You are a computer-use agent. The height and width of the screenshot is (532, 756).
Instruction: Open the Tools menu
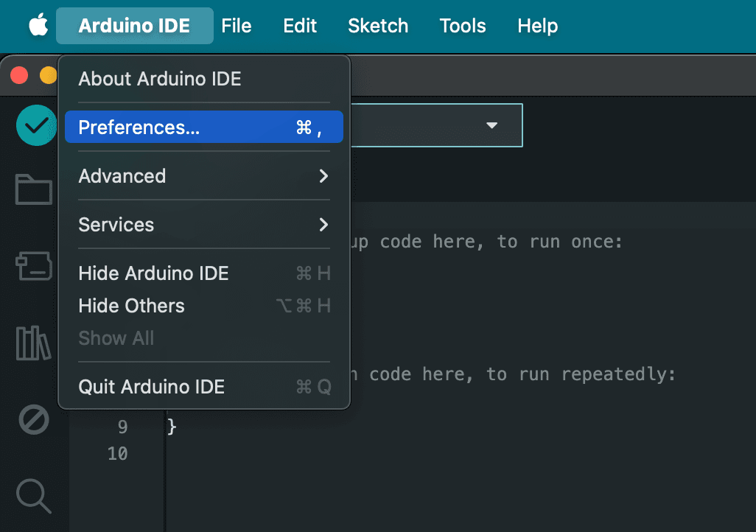pyautogui.click(x=463, y=26)
